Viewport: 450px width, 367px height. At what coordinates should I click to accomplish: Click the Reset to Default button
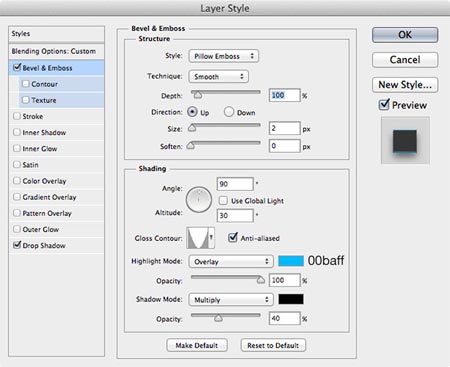pyautogui.click(x=273, y=345)
